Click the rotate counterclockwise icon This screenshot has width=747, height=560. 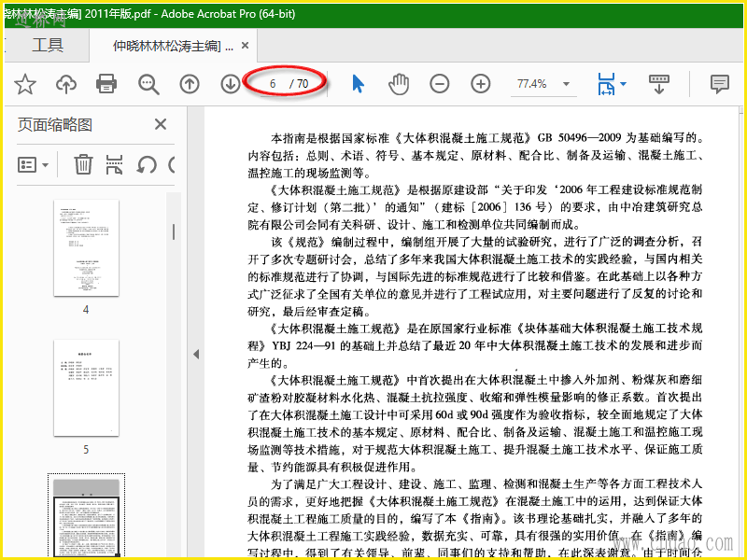[147, 165]
